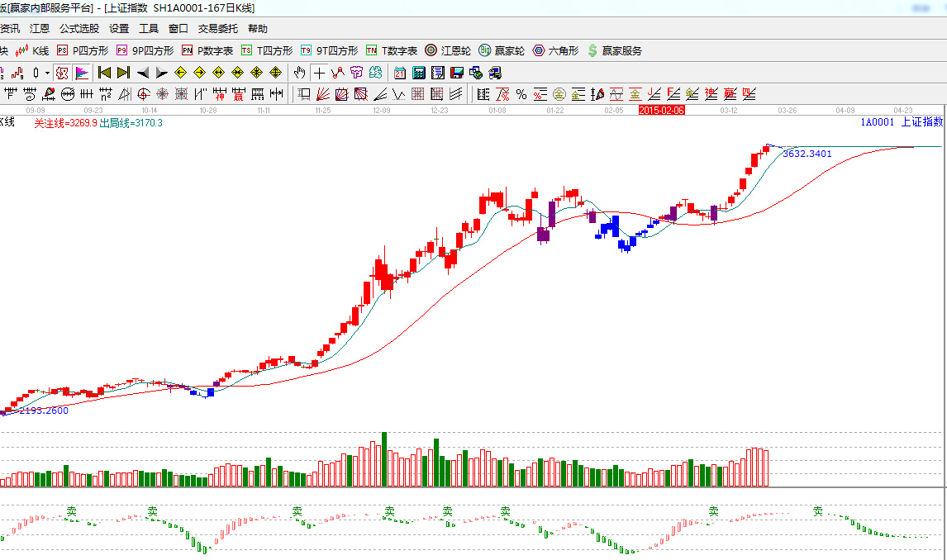Toggle the pink flag chart button
Viewport: 947px width, 560px height.
(82, 73)
